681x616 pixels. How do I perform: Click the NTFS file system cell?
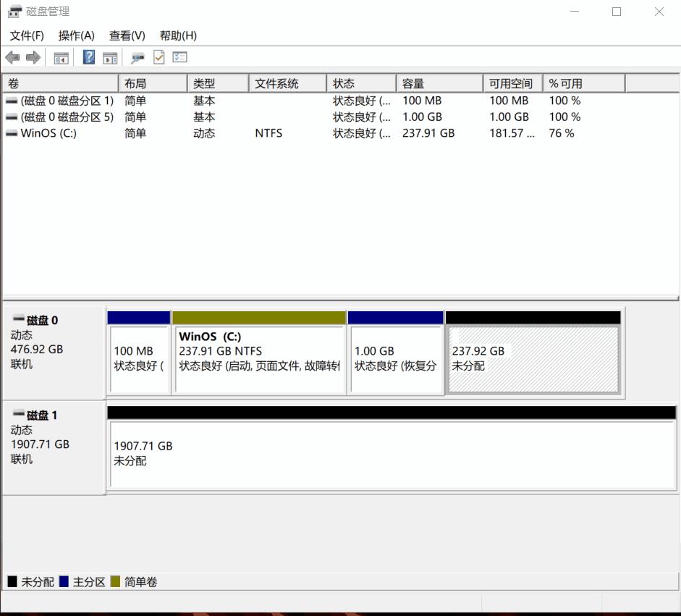(x=268, y=133)
